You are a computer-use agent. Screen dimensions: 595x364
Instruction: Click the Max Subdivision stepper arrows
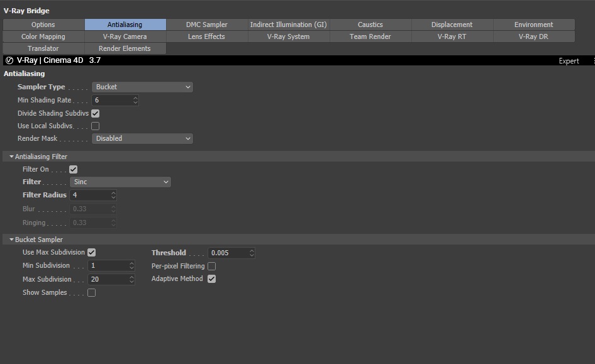(131, 280)
